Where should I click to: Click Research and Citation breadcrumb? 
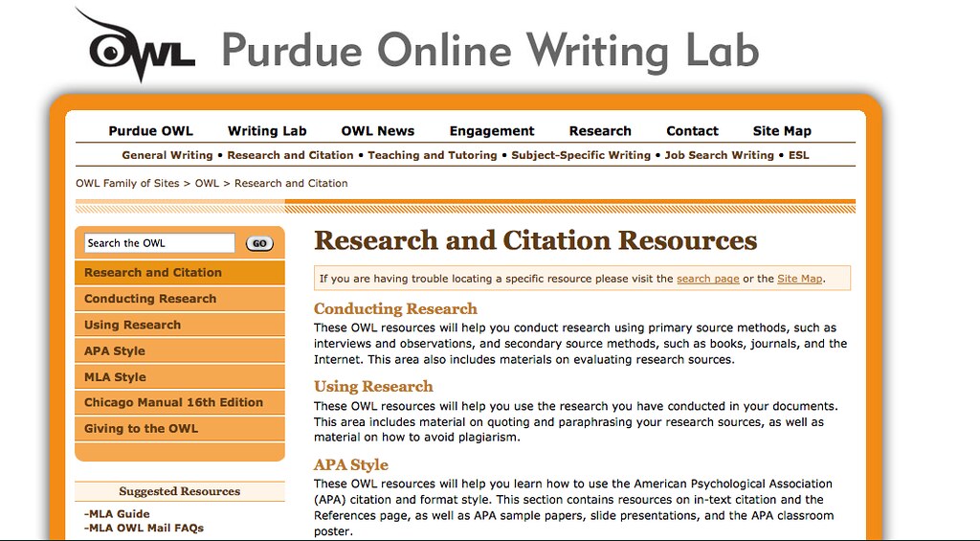pyautogui.click(x=291, y=183)
